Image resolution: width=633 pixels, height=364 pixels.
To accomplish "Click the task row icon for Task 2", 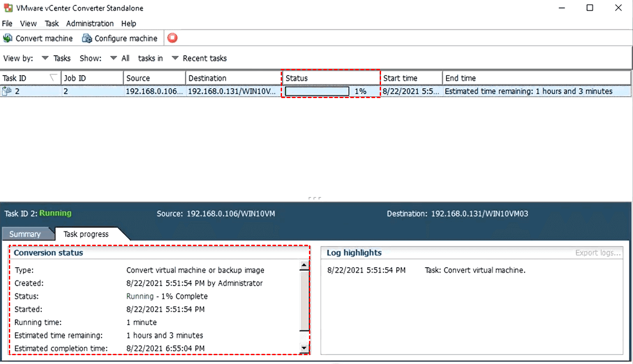I will [x=7, y=91].
